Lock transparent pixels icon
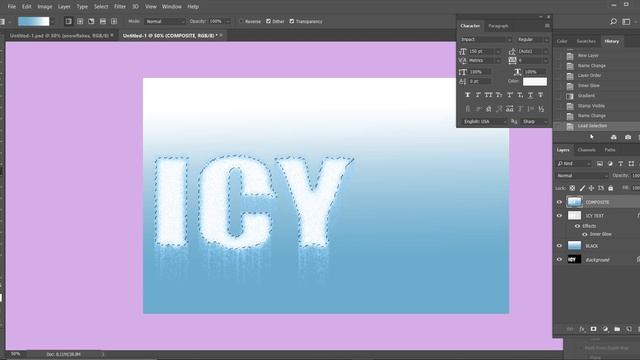The height and width of the screenshot is (360, 640). [572, 188]
